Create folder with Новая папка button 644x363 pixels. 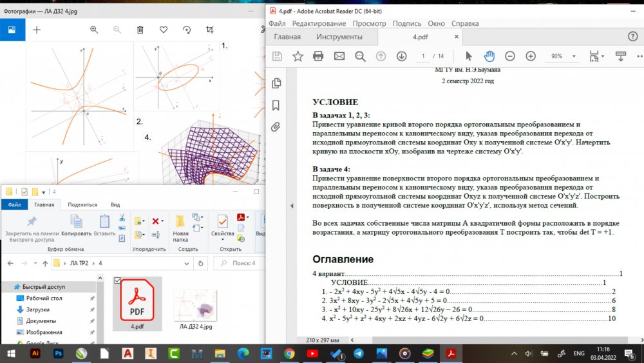tap(181, 226)
